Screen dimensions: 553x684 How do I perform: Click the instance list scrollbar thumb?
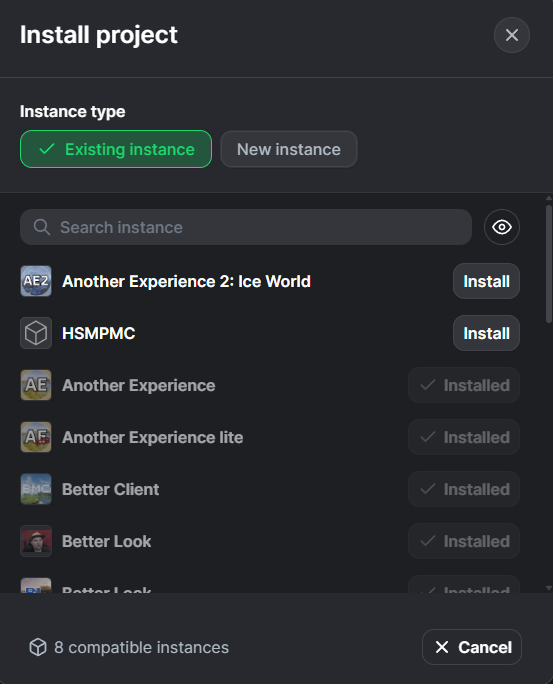[549, 264]
